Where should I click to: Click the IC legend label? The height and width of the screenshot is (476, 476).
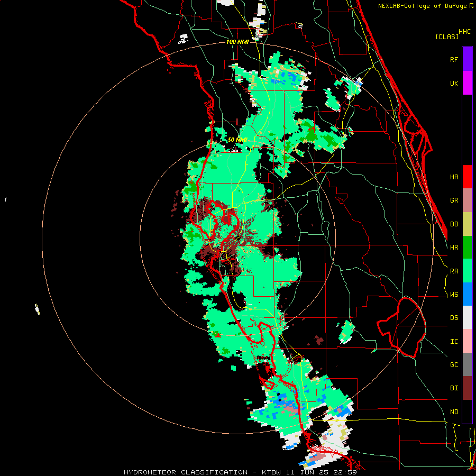454,342
